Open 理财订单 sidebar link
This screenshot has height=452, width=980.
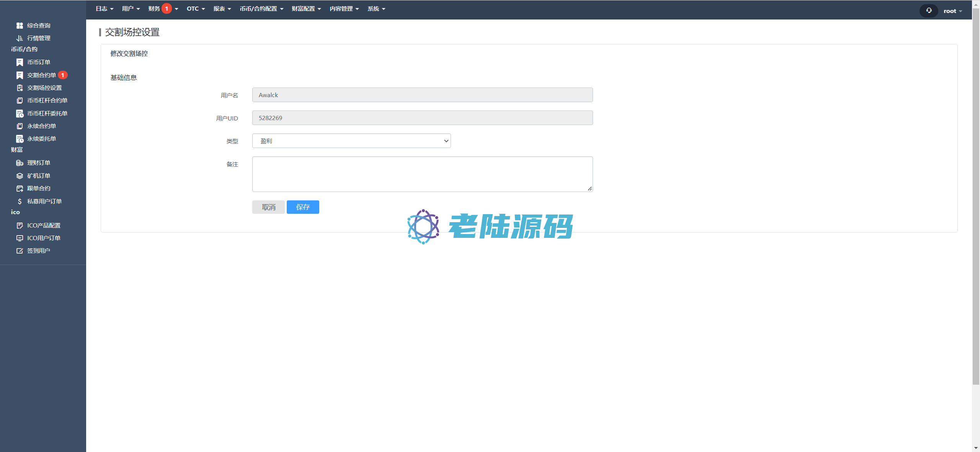39,163
